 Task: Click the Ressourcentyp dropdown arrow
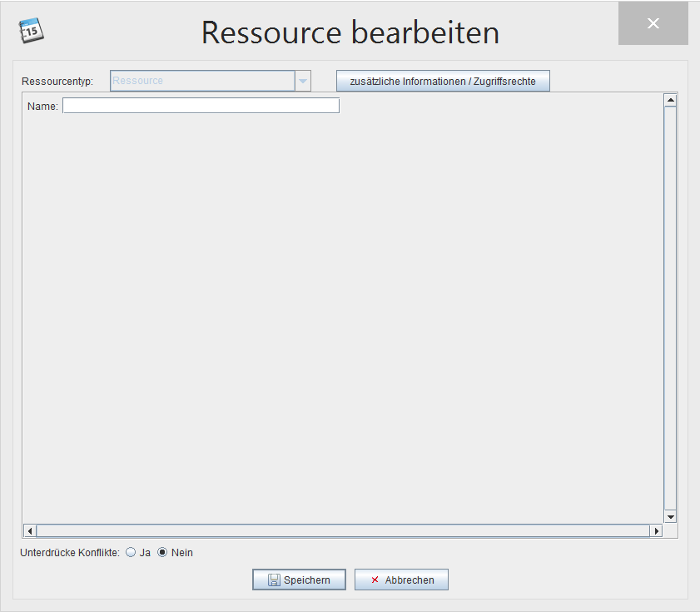tap(303, 81)
